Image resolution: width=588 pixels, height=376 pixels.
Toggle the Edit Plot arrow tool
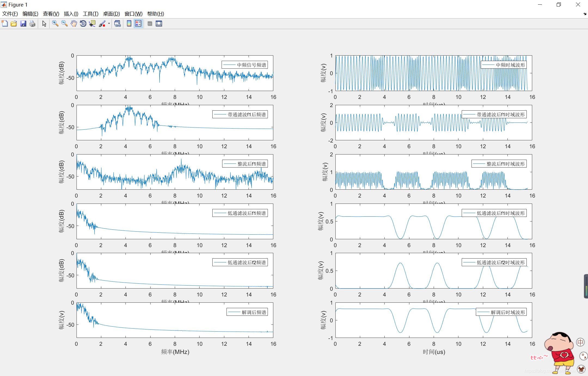point(44,24)
